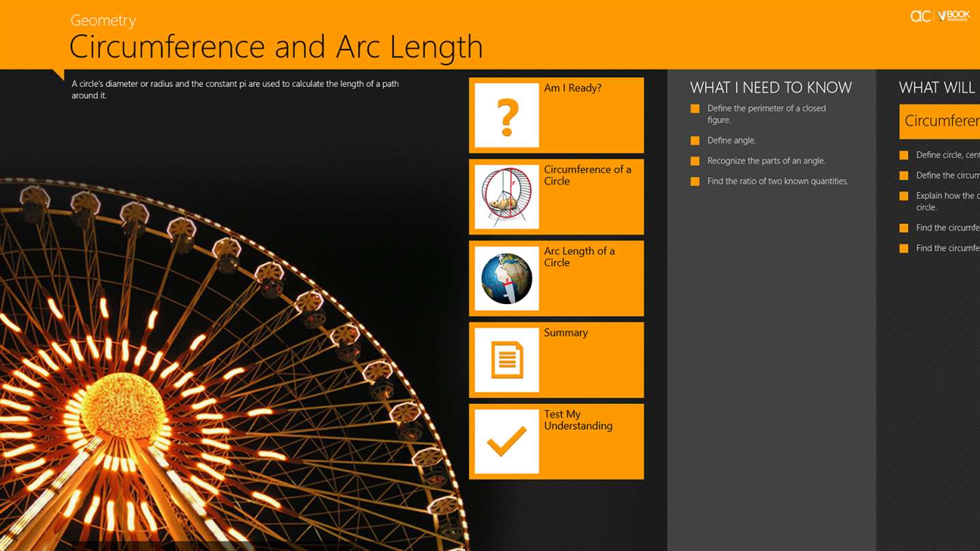Image resolution: width=980 pixels, height=551 pixels.
Task: Click the 'WHAT I NEED TO KNOW' heading
Action: pos(771,87)
